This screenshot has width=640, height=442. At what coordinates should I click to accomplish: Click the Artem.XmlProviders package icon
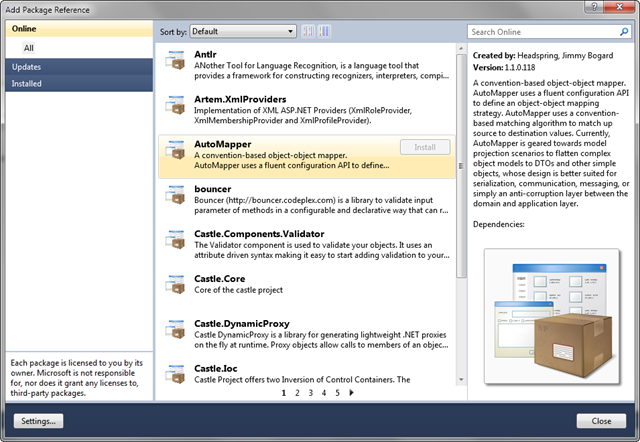[x=176, y=105]
